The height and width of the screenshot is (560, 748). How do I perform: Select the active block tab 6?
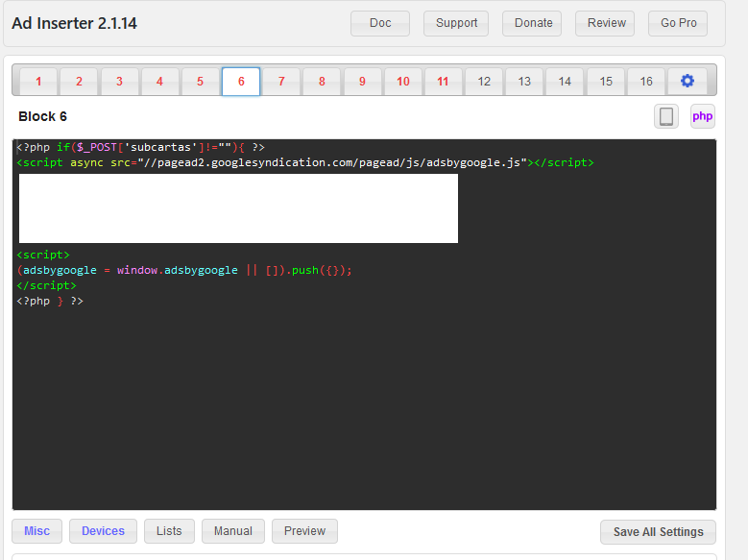(x=241, y=81)
